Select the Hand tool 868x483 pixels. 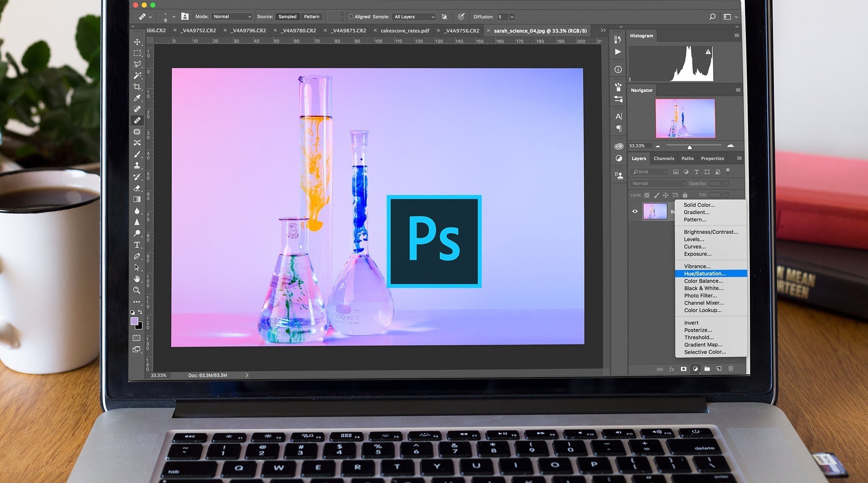click(x=137, y=279)
